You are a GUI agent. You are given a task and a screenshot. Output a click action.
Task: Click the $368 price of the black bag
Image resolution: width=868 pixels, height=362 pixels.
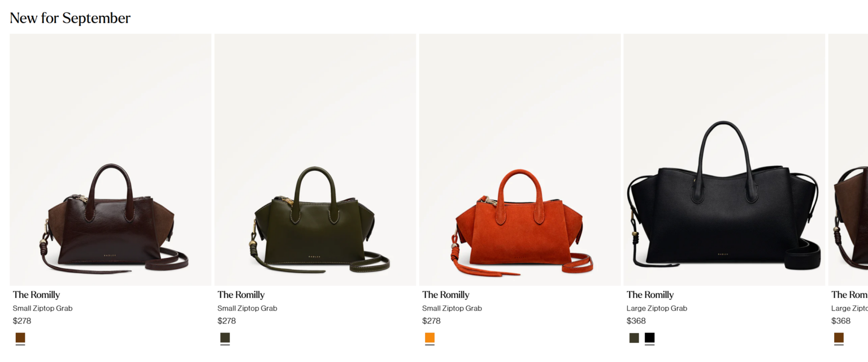coord(636,321)
